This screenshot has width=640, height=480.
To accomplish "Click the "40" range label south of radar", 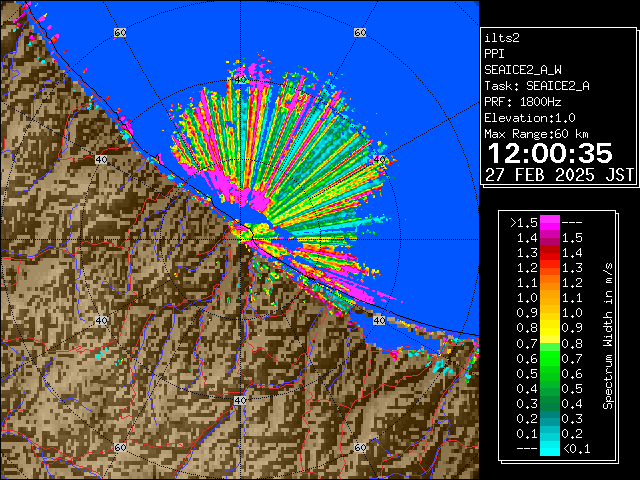I will (x=240, y=400).
